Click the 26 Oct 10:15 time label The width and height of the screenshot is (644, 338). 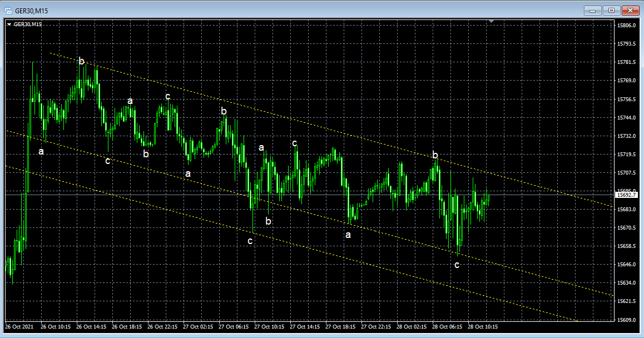tap(56, 327)
